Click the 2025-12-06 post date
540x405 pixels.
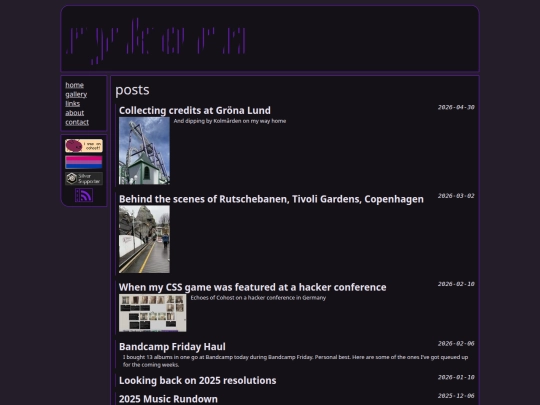tap(456, 396)
